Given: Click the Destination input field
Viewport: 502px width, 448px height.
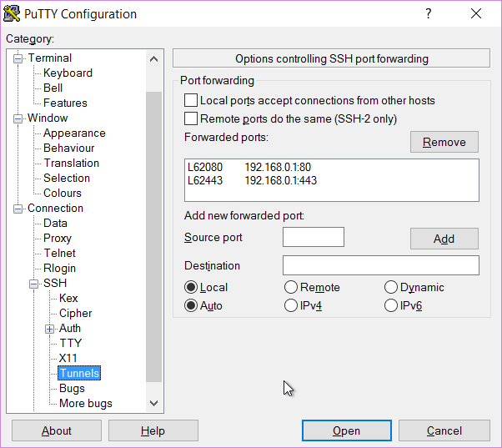Looking at the screenshot, I should tap(380, 265).
